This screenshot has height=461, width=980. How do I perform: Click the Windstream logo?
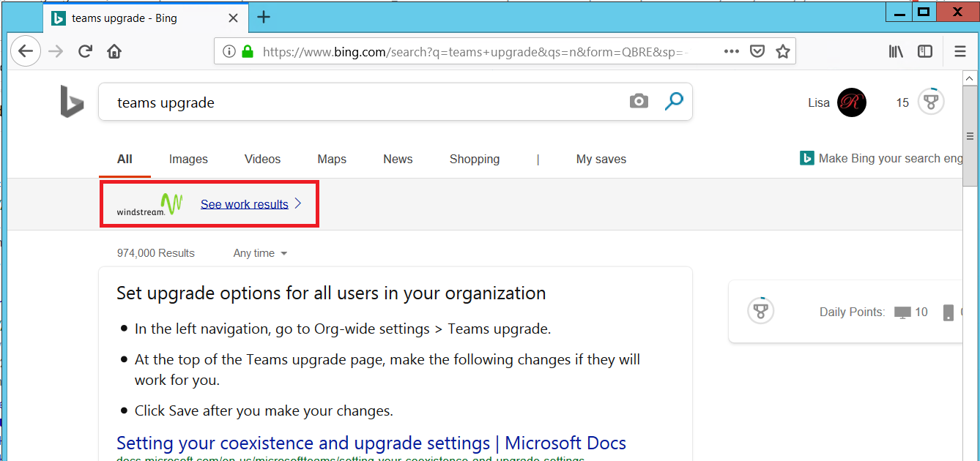coord(149,204)
